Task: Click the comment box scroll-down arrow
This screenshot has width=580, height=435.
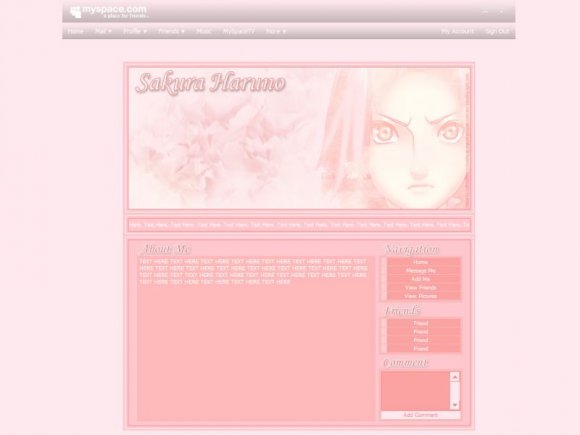Action: [455, 405]
